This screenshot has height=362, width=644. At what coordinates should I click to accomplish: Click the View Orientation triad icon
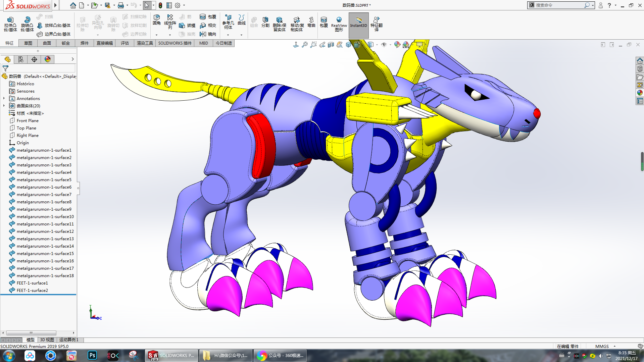point(296,45)
